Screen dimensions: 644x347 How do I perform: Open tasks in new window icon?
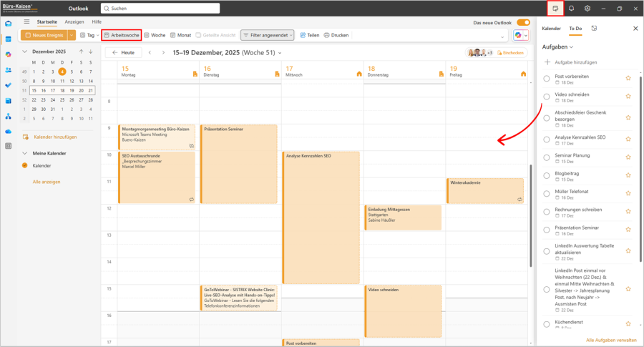[x=594, y=29]
